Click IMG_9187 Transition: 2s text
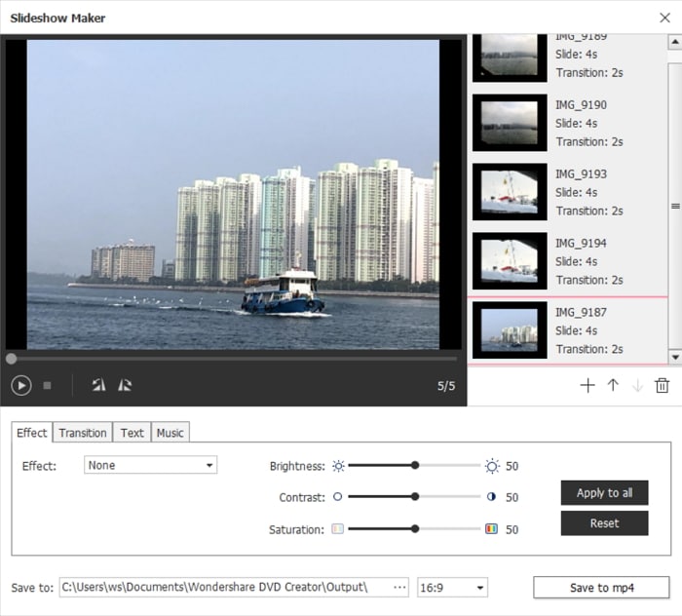Screen dimensions: 682x616 point(589,349)
